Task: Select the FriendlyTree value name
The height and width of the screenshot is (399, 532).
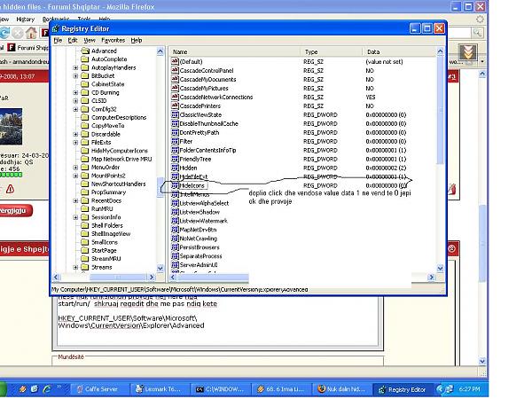Action: (195, 159)
